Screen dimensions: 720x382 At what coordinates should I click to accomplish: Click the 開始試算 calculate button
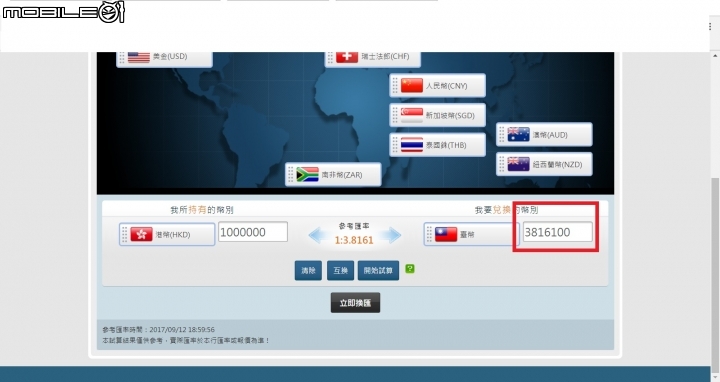(378, 270)
